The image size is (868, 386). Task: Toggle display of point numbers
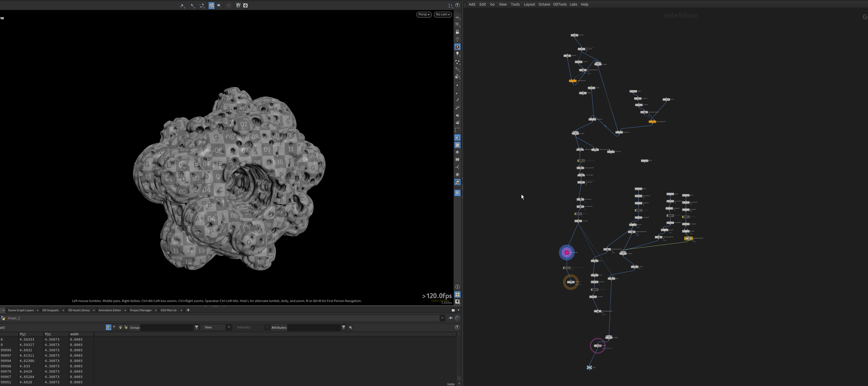click(457, 107)
